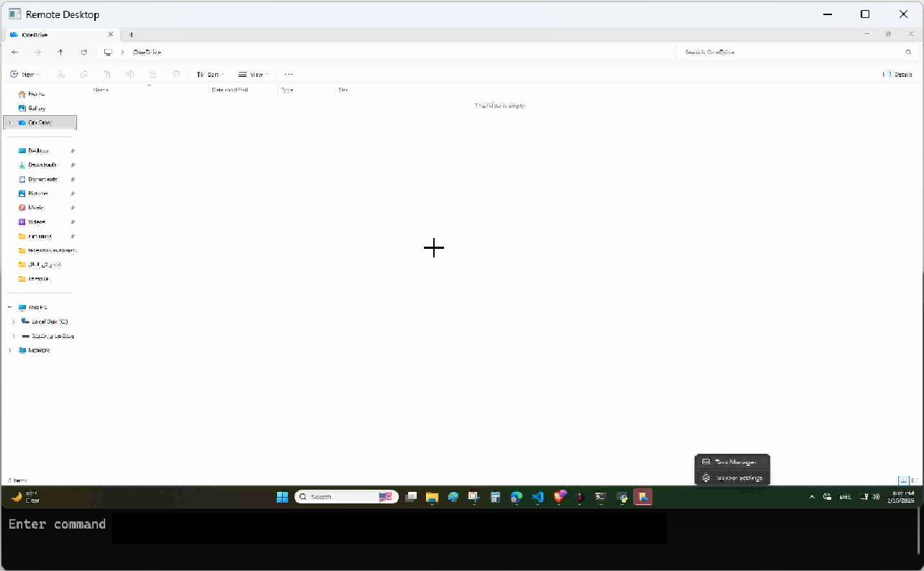Image resolution: width=924 pixels, height=571 pixels.
Task: Open the Sort dropdown menu
Action: [x=210, y=74]
